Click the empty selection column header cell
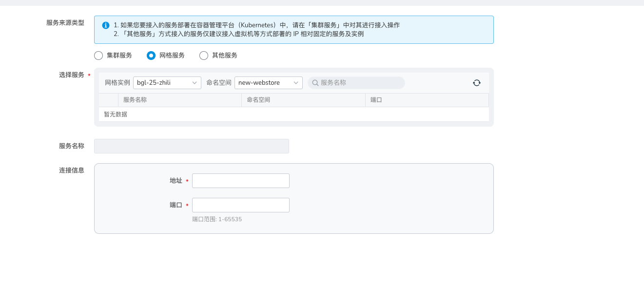 click(108, 100)
